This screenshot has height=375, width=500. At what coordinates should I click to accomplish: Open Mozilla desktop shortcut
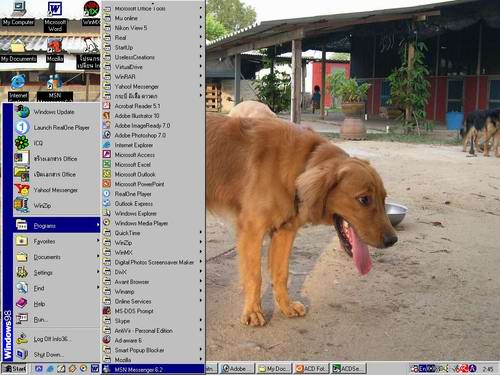[55, 51]
